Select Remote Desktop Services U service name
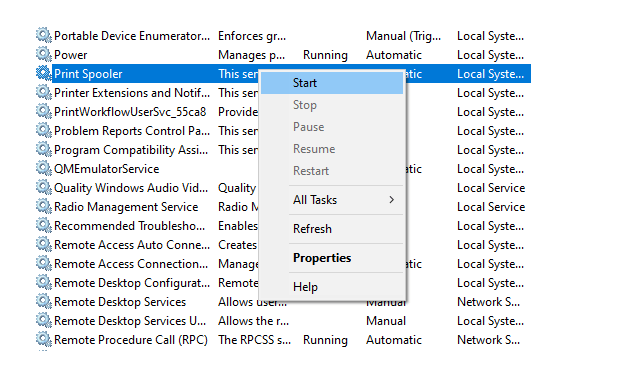 130,321
